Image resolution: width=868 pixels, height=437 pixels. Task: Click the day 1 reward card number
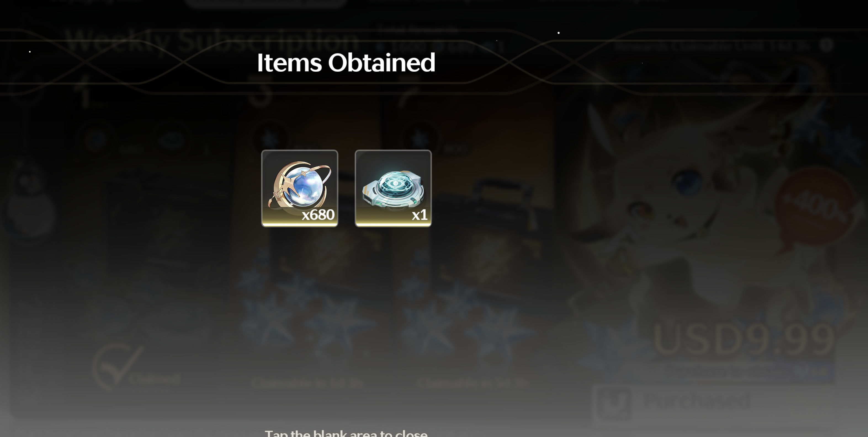(84, 91)
